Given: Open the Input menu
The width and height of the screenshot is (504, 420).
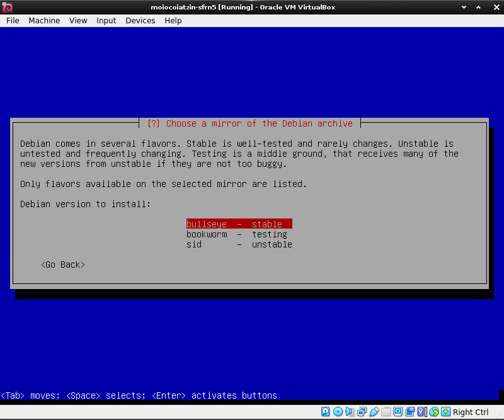Looking at the screenshot, I should [x=106, y=21].
